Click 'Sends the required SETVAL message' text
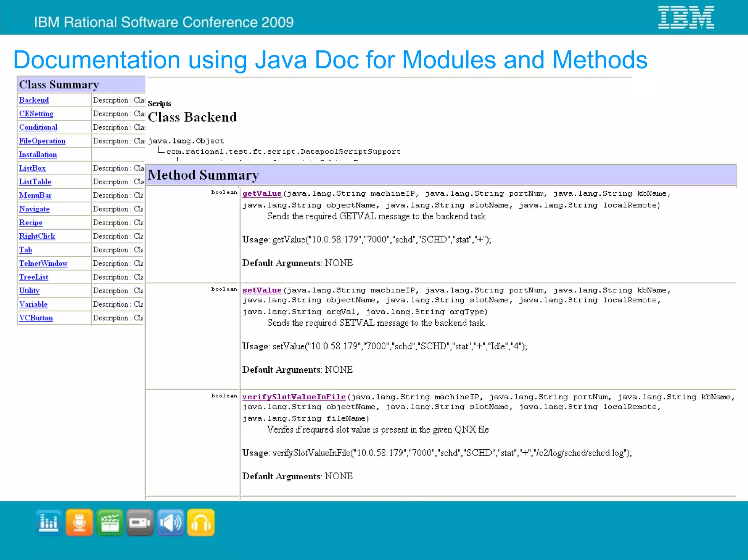The height and width of the screenshot is (560, 748). coord(376,323)
